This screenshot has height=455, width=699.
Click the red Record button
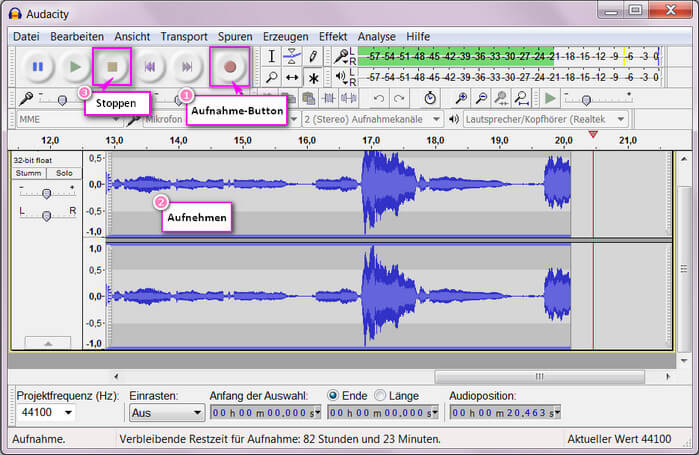(230, 67)
